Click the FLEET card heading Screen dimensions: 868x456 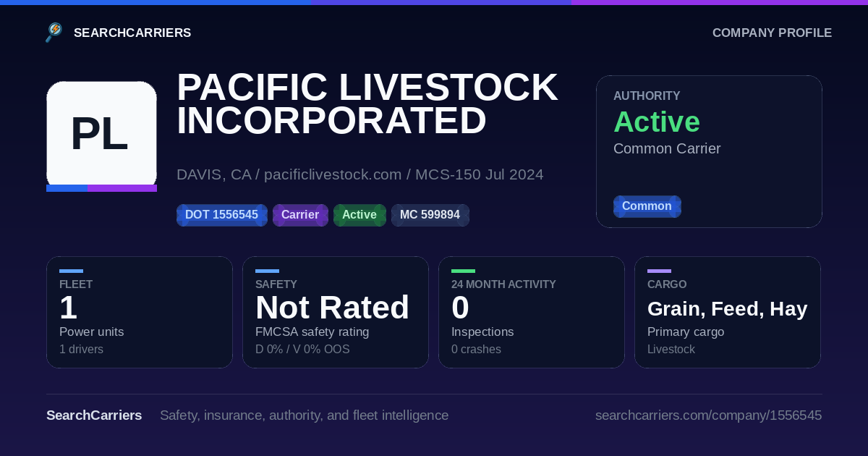[76, 284]
